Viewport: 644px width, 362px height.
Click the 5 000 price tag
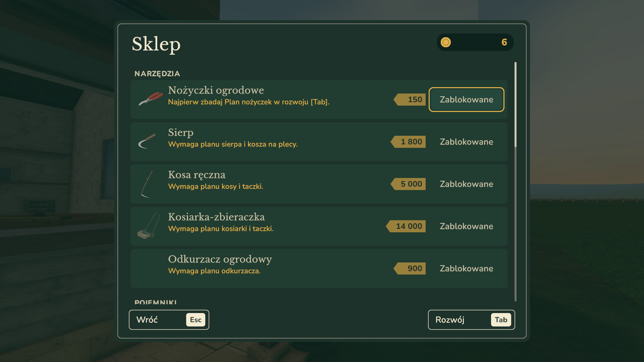(408, 184)
